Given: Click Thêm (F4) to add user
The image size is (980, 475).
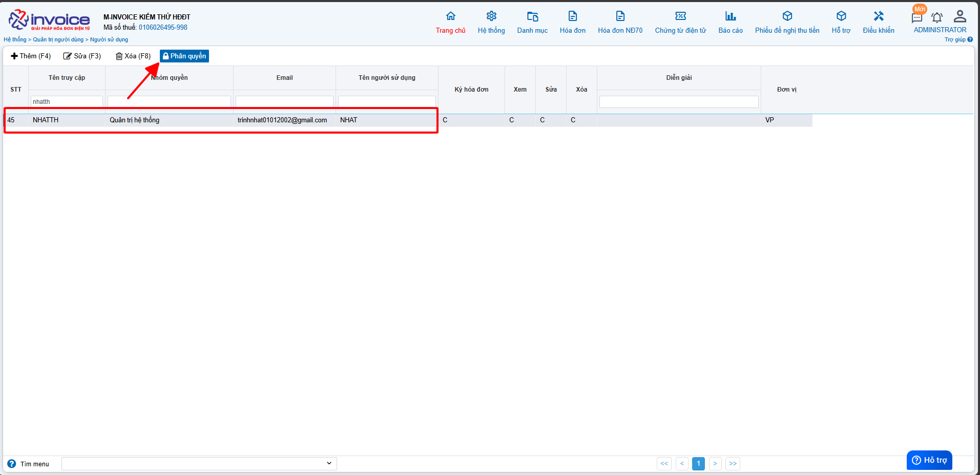Looking at the screenshot, I should pyautogui.click(x=31, y=56).
